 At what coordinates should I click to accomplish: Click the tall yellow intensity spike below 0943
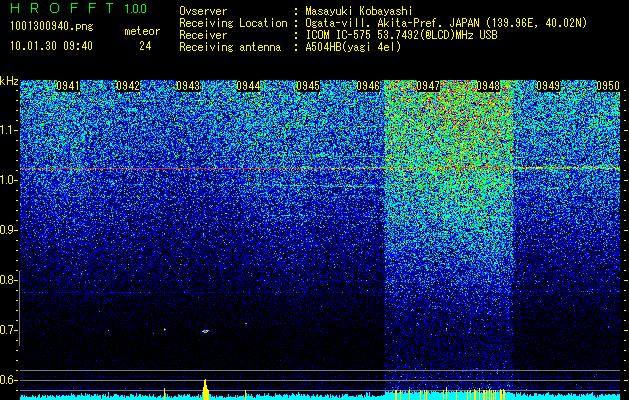tap(205, 389)
